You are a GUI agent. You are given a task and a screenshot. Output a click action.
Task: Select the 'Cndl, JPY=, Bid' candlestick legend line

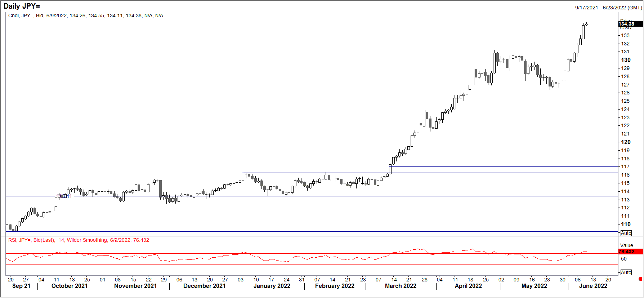tap(86, 15)
